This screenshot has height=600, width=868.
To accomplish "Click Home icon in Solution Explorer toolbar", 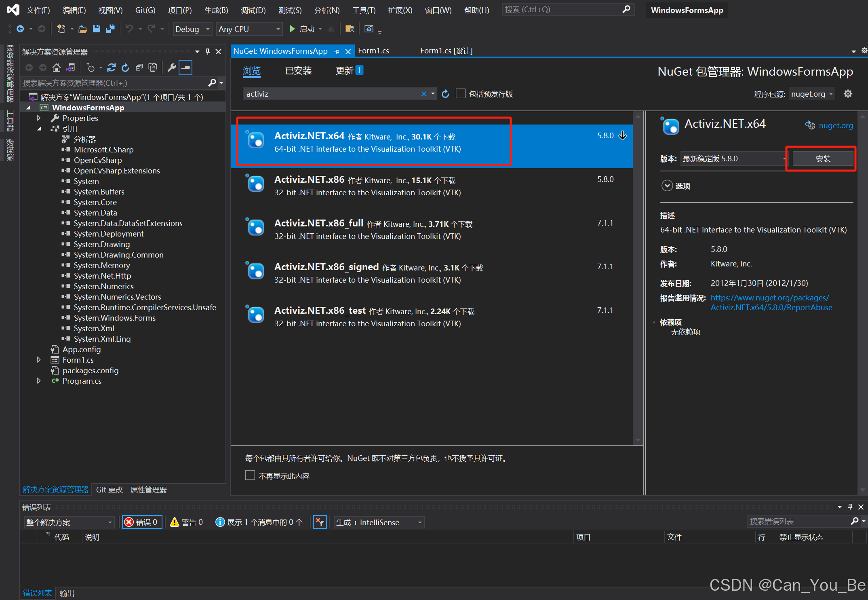I will coord(57,68).
